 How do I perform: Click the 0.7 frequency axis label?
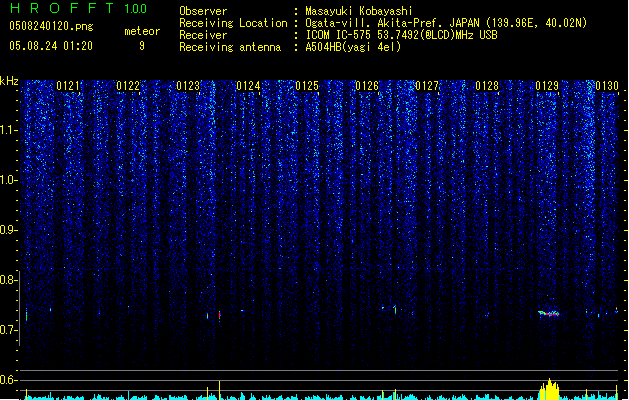tap(9, 330)
